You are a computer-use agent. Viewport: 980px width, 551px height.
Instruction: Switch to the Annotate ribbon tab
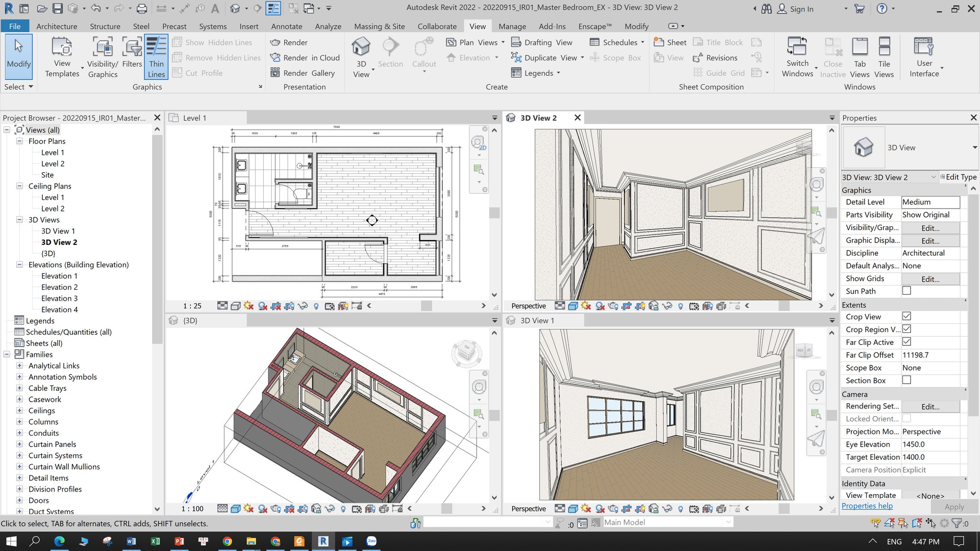[286, 26]
